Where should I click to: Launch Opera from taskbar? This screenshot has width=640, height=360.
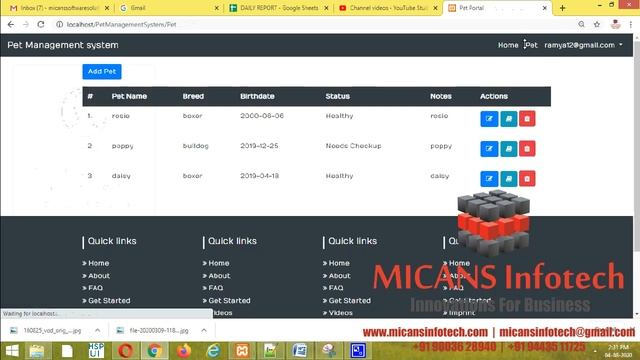pyautogui.click(x=125, y=351)
